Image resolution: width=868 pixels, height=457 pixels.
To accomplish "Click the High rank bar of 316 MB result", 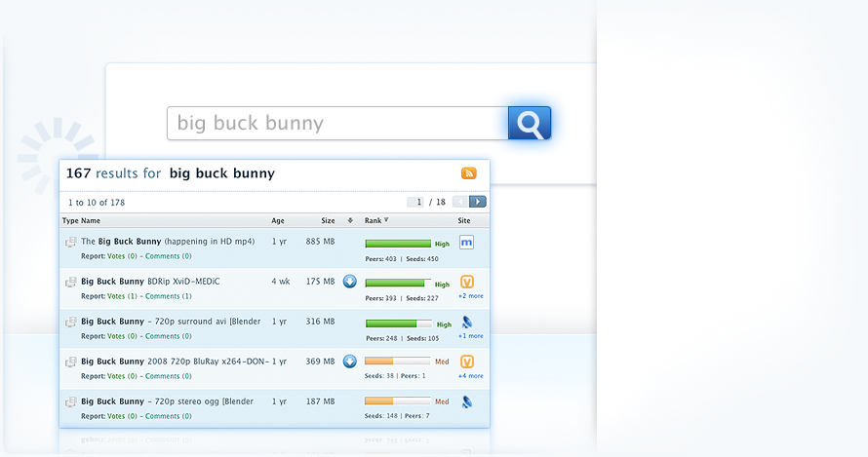I will 399,324.
